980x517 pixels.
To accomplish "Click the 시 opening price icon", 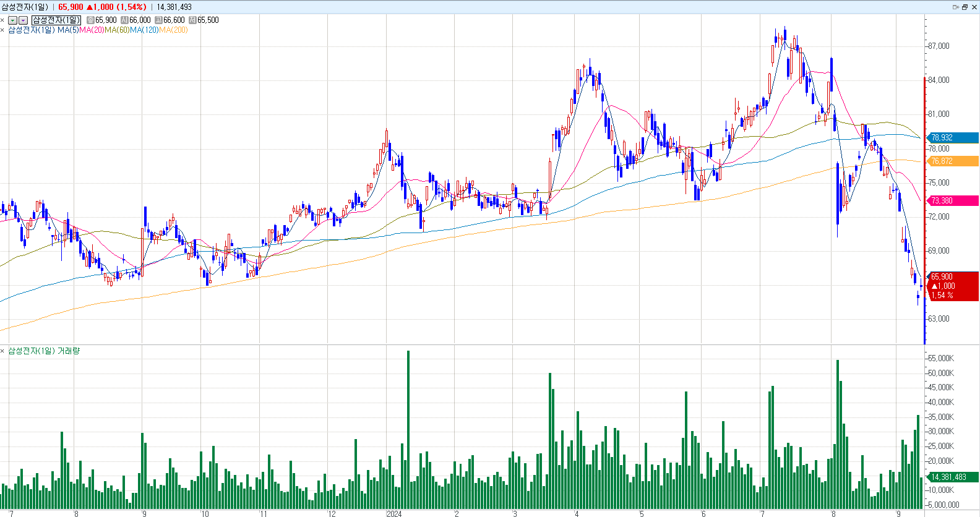I will [124, 20].
